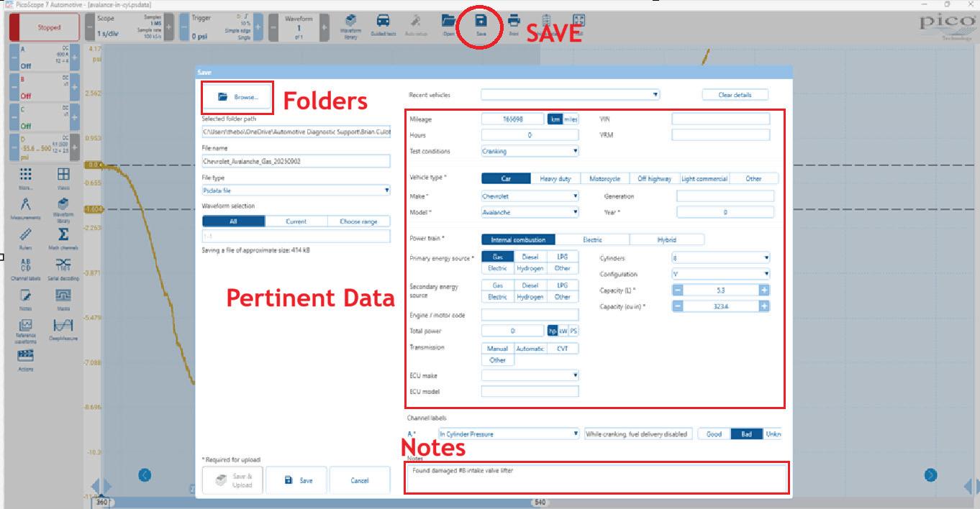Open Guided tests from the toolbar
Viewport: 980px width, 509px height.
point(384,25)
